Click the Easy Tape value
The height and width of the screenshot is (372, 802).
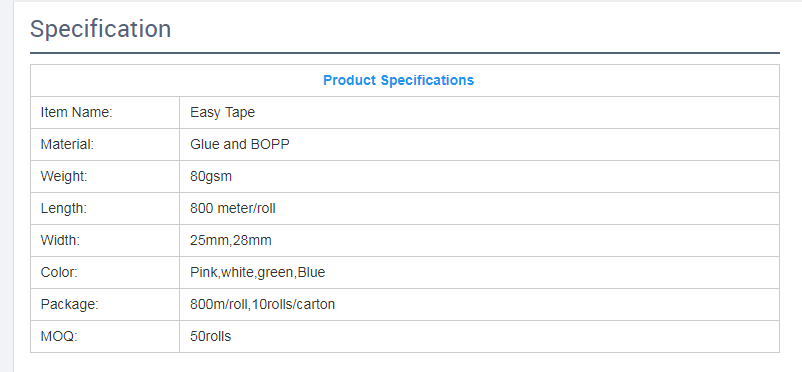pos(222,113)
